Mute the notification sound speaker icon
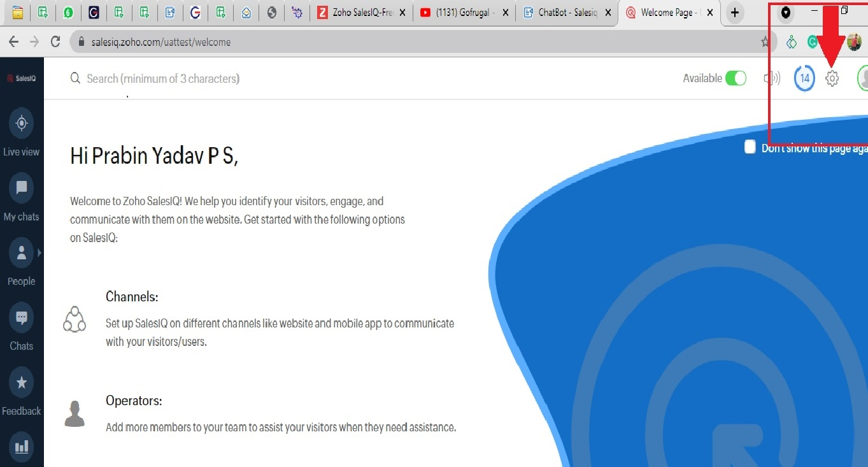Screen dimensions: 868x467 point(772,78)
